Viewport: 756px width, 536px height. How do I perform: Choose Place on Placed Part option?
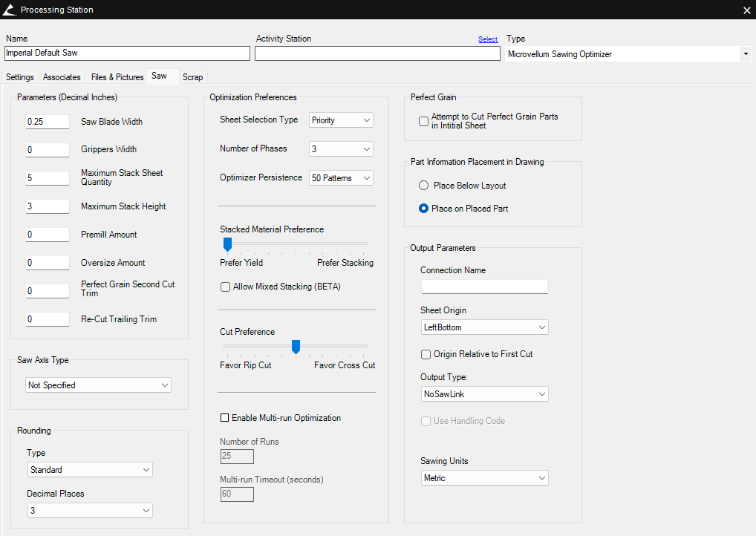[424, 209]
